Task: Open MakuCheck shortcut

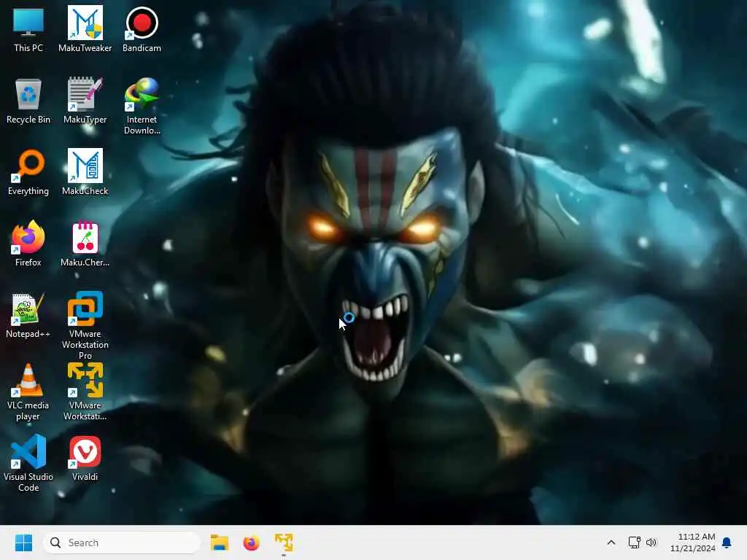Action: [x=85, y=172]
